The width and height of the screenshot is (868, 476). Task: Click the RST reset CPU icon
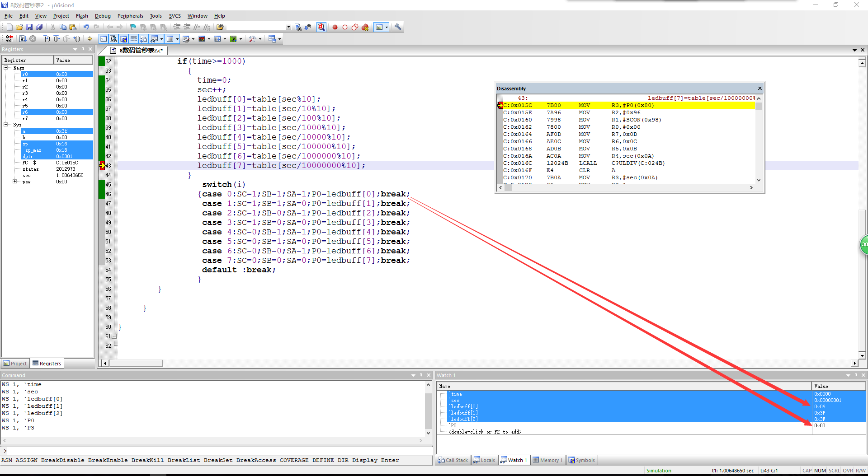pyautogui.click(x=9, y=39)
